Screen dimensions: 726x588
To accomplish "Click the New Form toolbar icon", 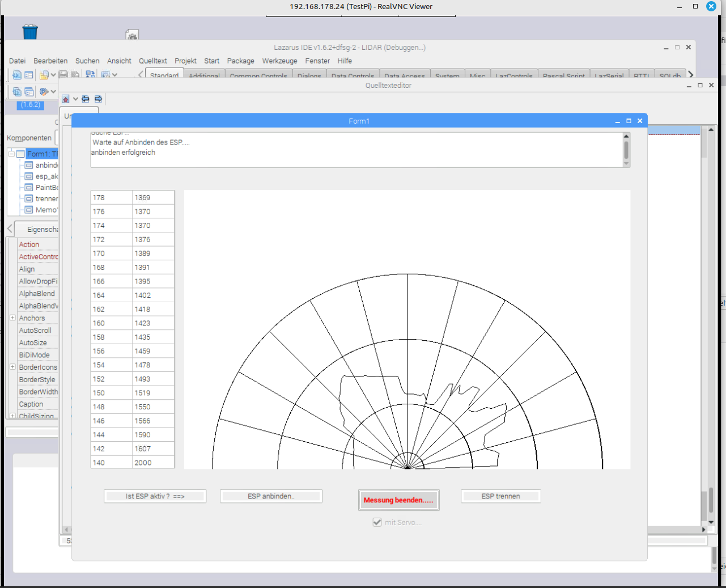I will tap(29, 75).
